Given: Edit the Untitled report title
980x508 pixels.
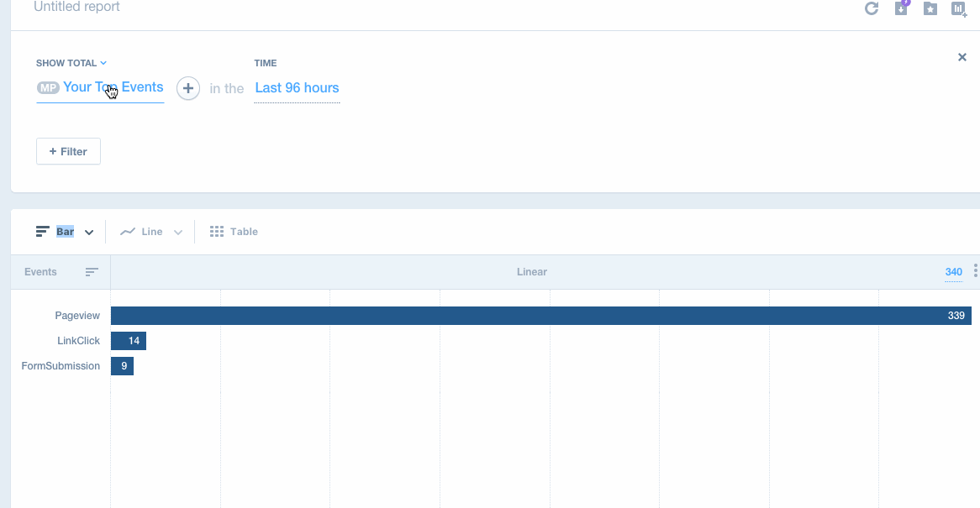Looking at the screenshot, I should (76, 7).
